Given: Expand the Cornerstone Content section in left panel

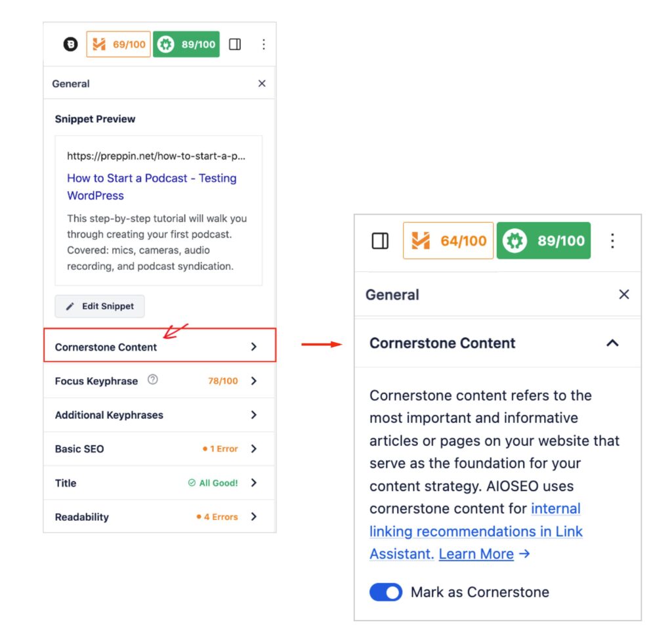Looking at the screenshot, I should coord(159,345).
